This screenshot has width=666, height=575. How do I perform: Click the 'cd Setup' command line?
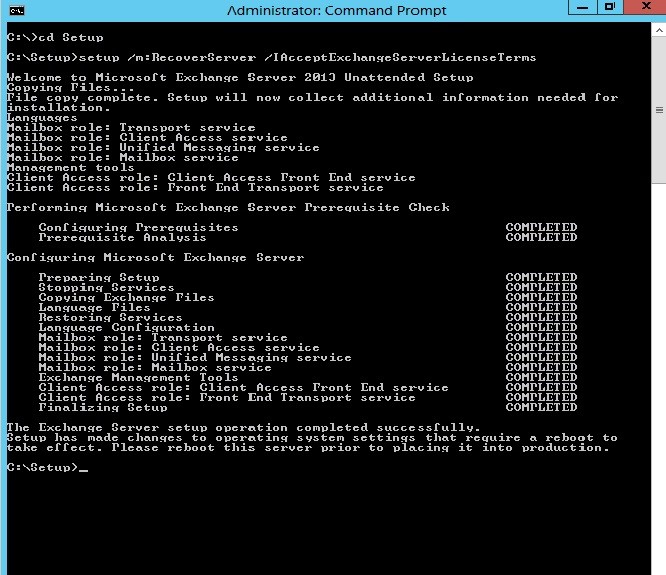coord(55,38)
